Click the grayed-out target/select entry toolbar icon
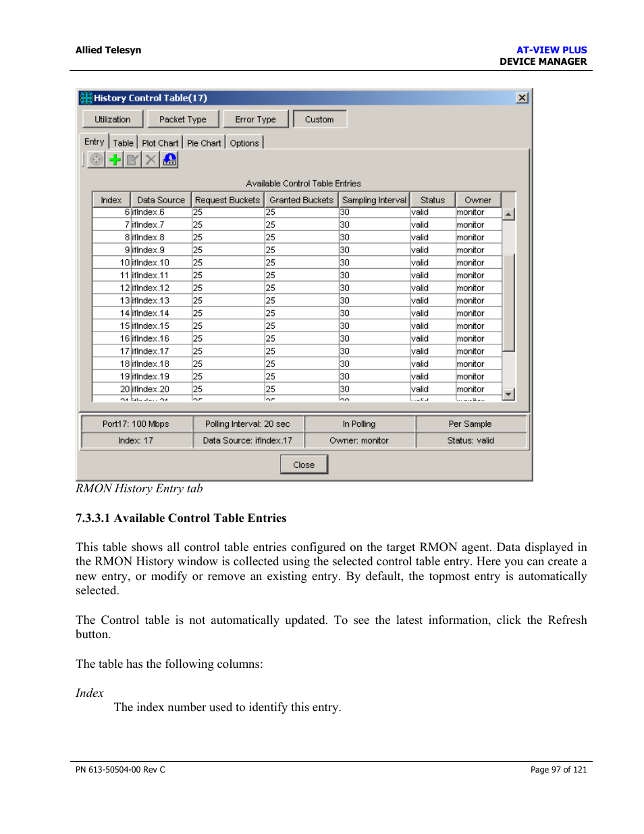 coord(97,159)
